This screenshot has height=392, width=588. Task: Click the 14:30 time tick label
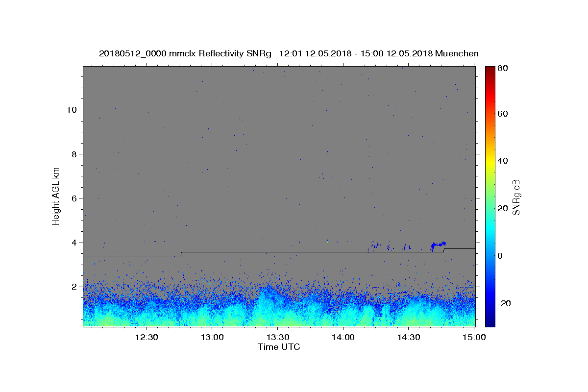pyautogui.click(x=409, y=337)
